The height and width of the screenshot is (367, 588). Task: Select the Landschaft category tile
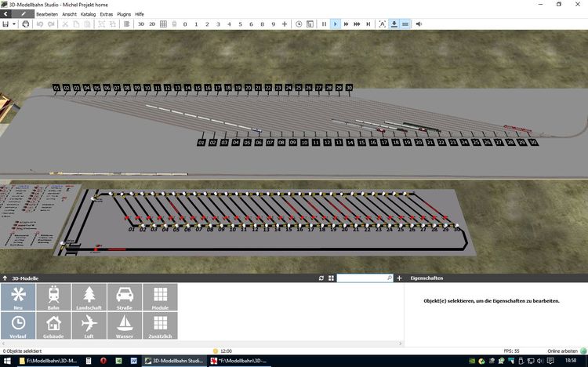(x=89, y=297)
